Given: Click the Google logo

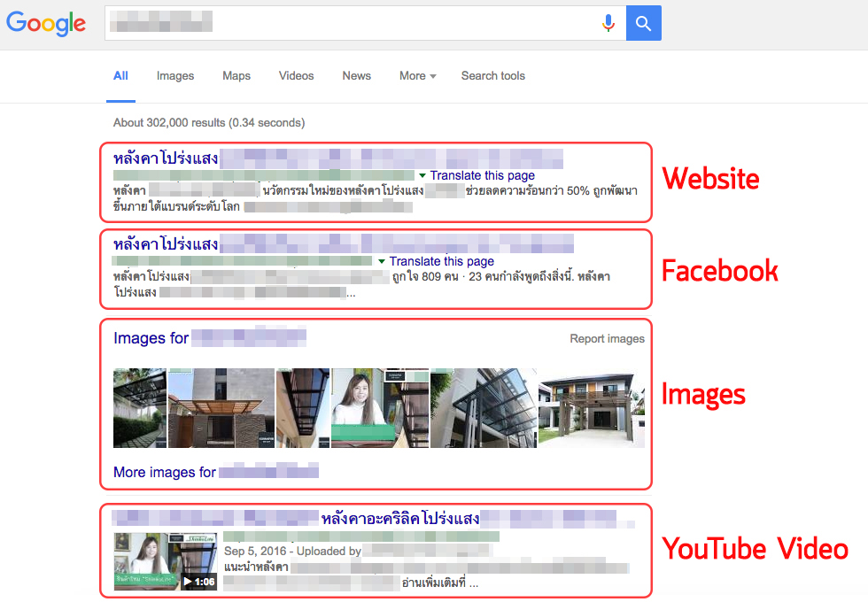Looking at the screenshot, I should coord(46,23).
